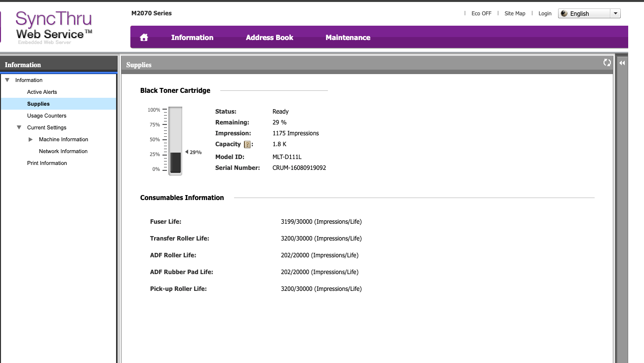
Task: Click the globe icon in language selector
Action: [x=564, y=14]
